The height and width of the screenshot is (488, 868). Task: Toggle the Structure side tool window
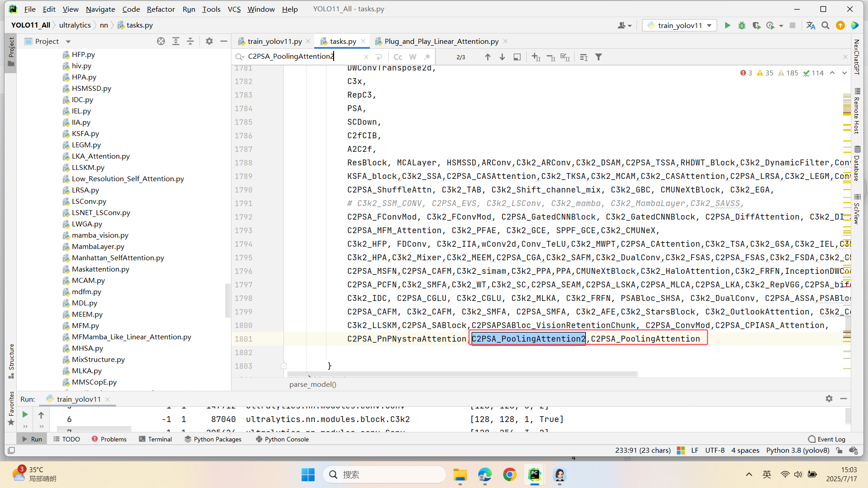[x=11, y=361]
